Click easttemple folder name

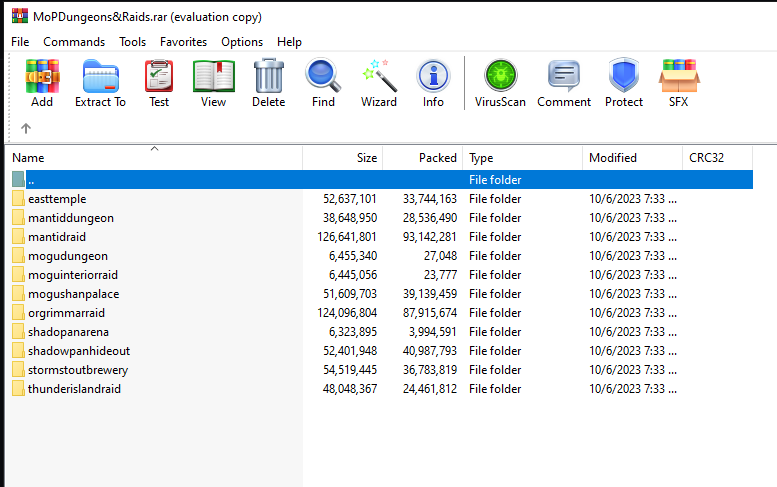(57, 199)
